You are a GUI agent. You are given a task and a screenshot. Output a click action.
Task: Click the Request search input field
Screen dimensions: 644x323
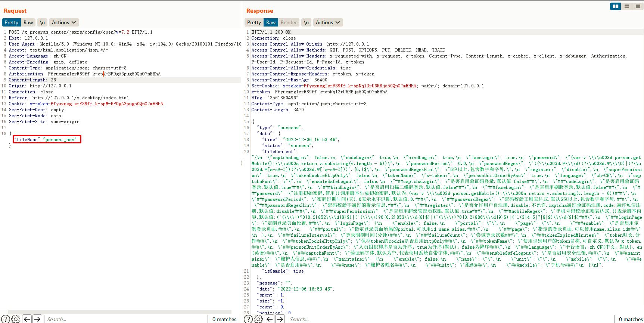pos(126,319)
